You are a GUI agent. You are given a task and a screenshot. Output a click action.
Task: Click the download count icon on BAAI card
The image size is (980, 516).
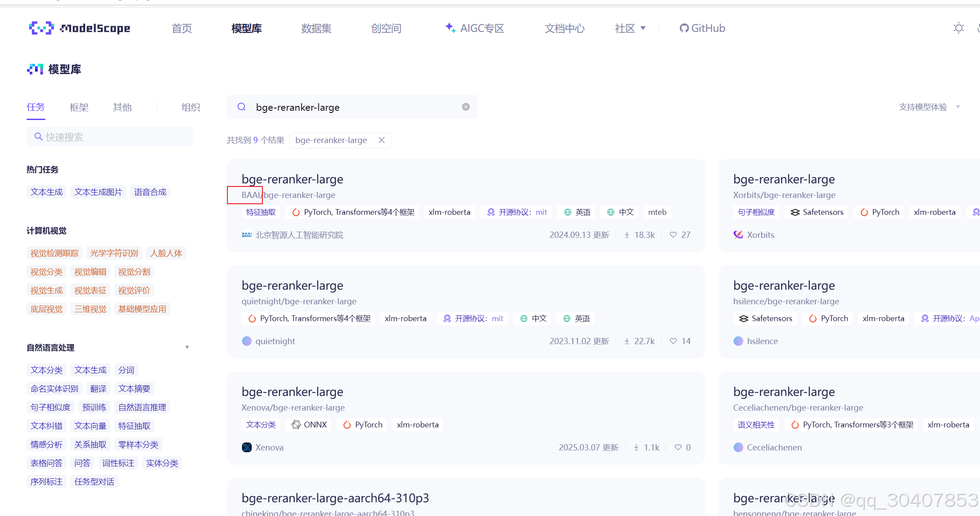(627, 235)
